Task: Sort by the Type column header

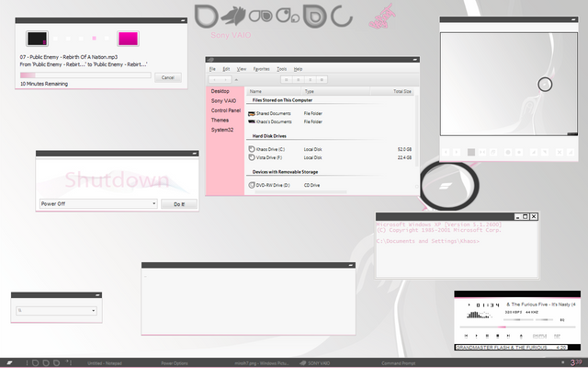Action: click(x=335, y=91)
